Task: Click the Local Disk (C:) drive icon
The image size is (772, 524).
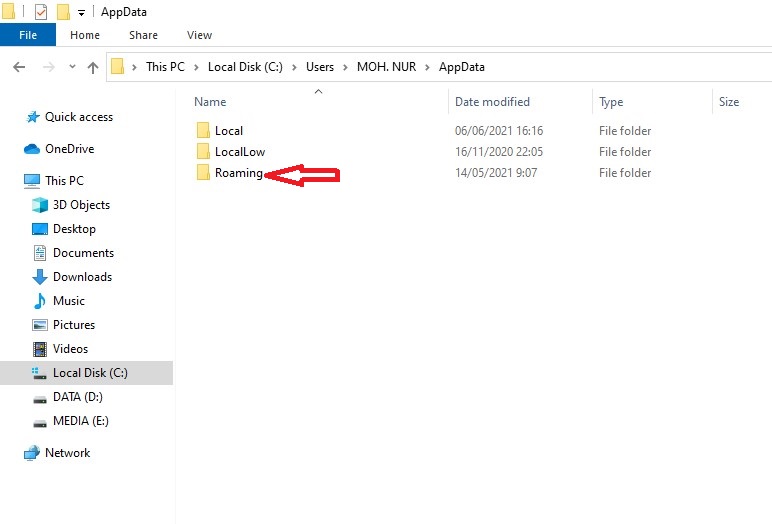Action: tap(39, 373)
